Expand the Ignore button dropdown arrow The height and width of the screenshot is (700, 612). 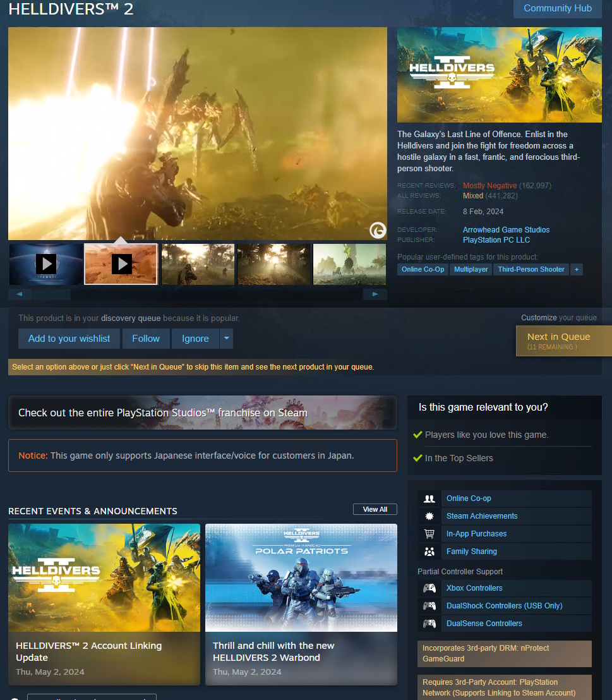226,339
